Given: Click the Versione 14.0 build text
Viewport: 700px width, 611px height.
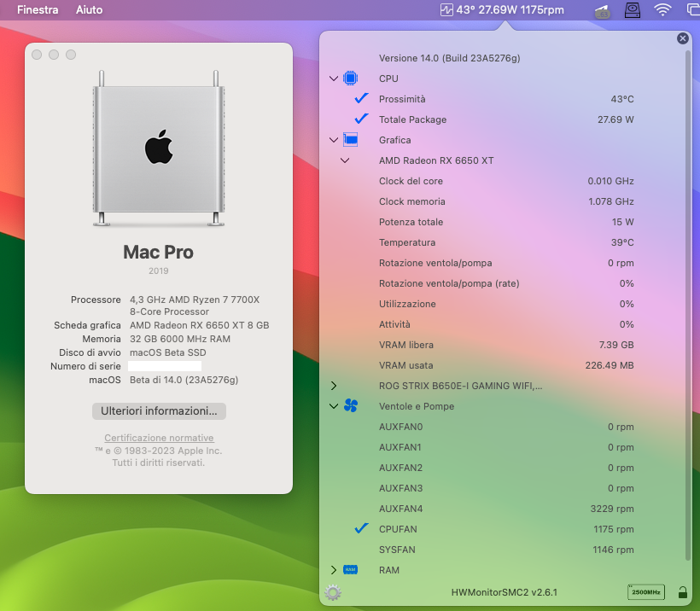Looking at the screenshot, I should coord(450,58).
